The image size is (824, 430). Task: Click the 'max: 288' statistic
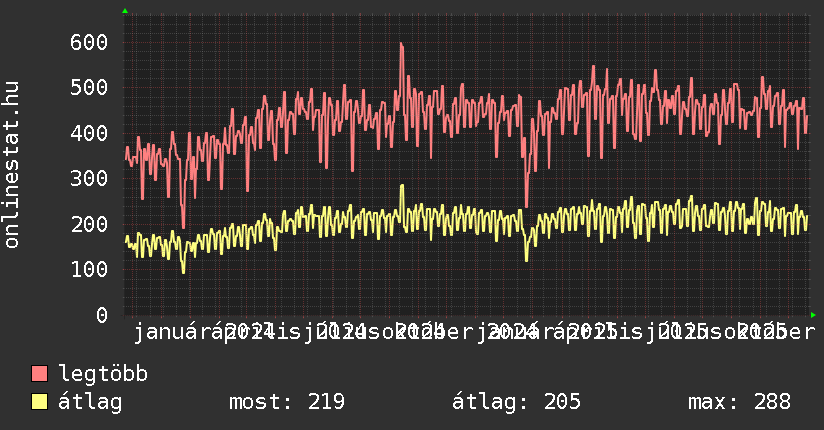tap(739, 402)
